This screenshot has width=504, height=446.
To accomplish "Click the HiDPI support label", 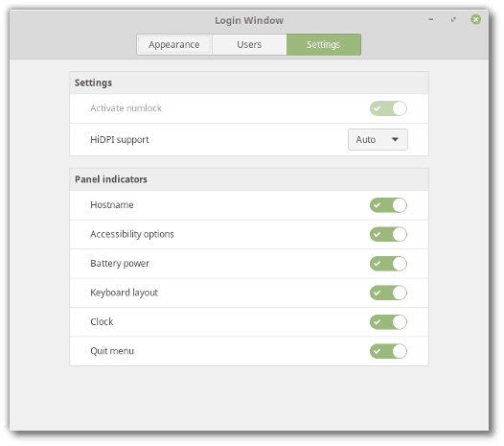I will pos(119,140).
